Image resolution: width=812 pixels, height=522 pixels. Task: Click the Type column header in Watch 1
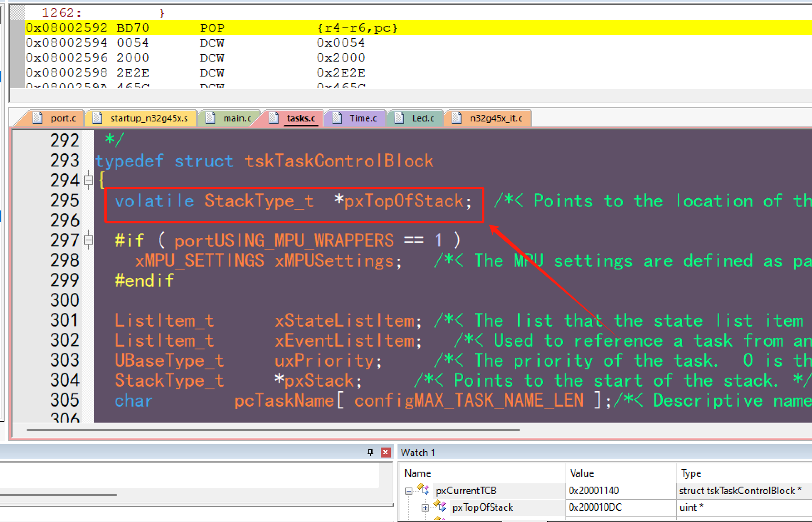[x=691, y=473]
